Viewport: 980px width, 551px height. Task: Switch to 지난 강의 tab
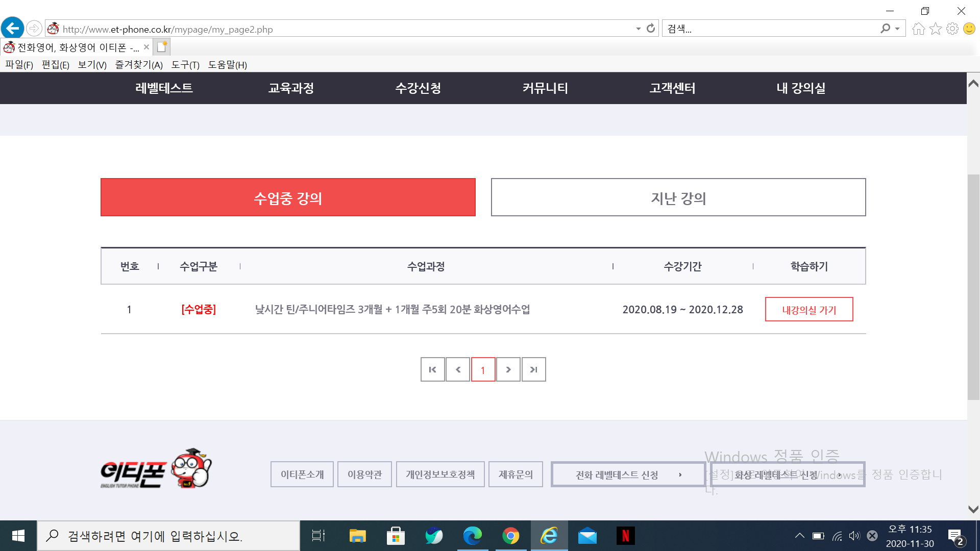[678, 197]
